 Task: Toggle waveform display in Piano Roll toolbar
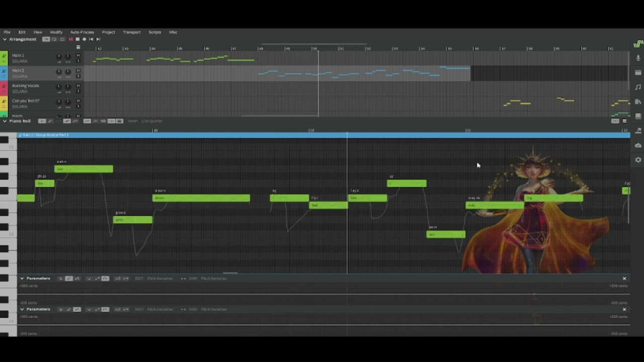[x=103, y=121]
